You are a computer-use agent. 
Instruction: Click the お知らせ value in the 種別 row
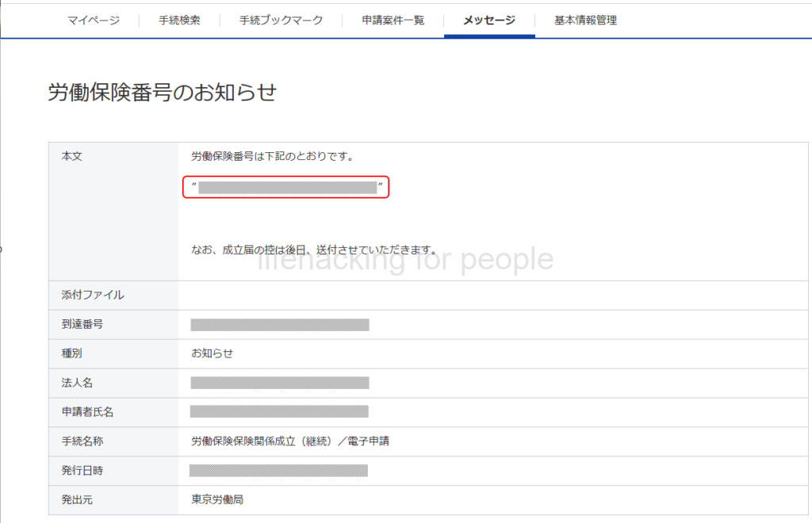[212, 353]
